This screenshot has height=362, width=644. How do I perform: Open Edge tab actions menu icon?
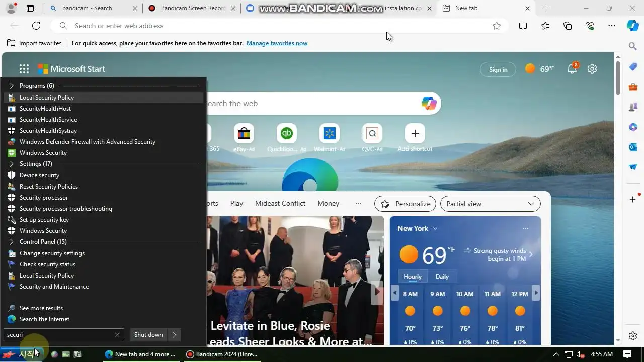tap(30, 8)
